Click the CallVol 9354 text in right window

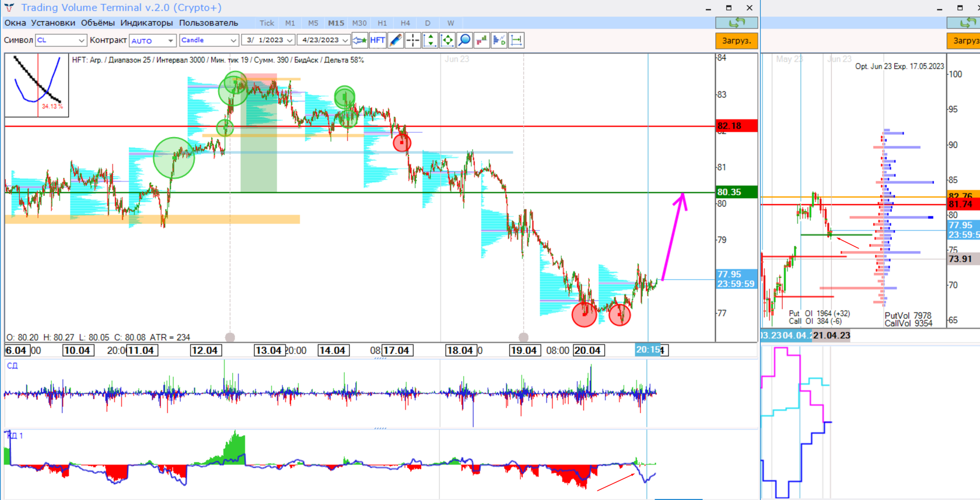(x=908, y=323)
